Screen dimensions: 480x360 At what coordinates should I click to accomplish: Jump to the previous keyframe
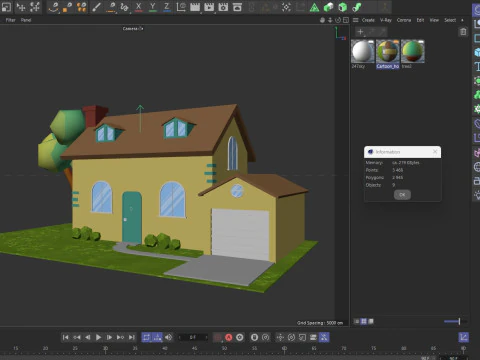tap(77, 337)
